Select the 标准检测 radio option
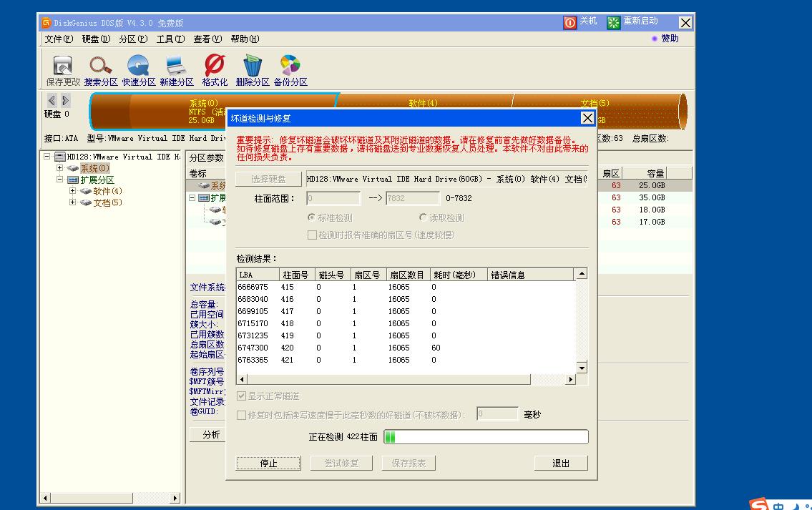 pyautogui.click(x=312, y=217)
